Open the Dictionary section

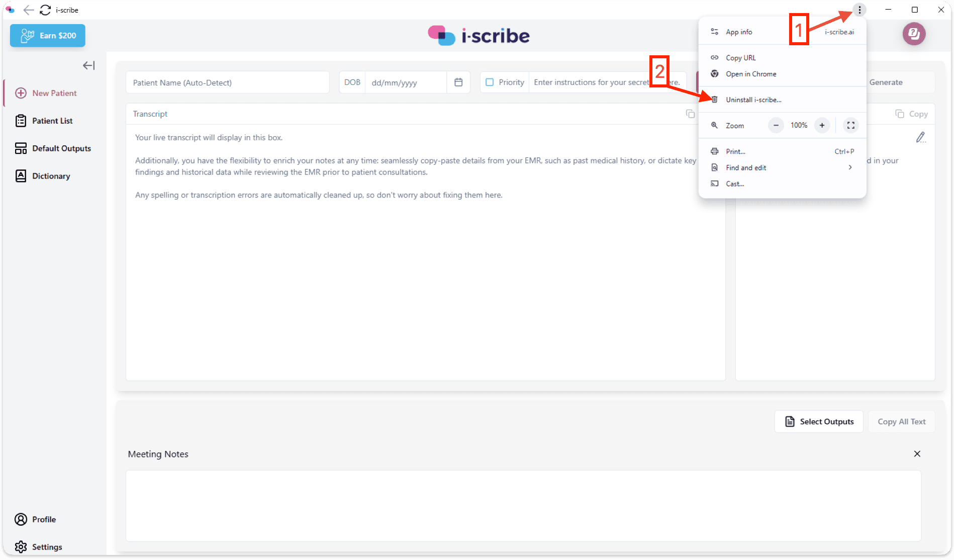tap(51, 176)
